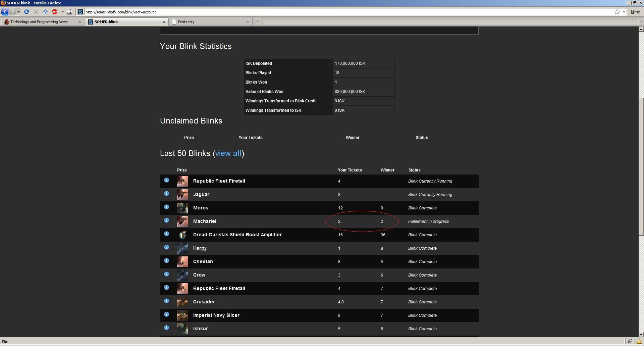
Task: Open info icon for Dread Guristas Shield Boost Amplifier
Action: pos(166,234)
